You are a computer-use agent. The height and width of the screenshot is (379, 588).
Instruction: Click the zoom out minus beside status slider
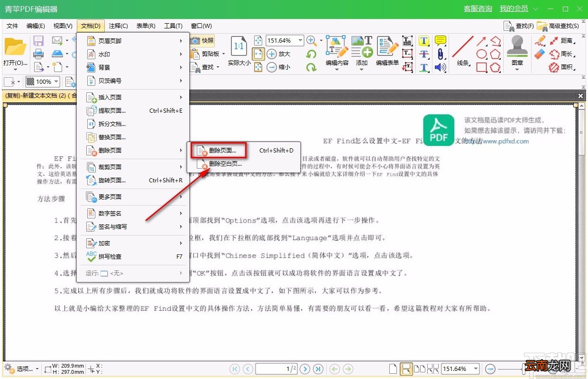point(490,369)
